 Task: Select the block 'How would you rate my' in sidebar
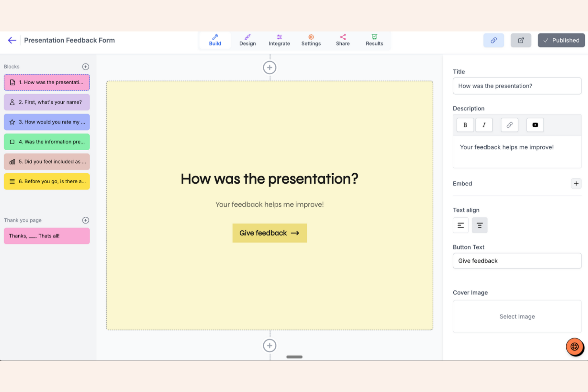(x=46, y=122)
